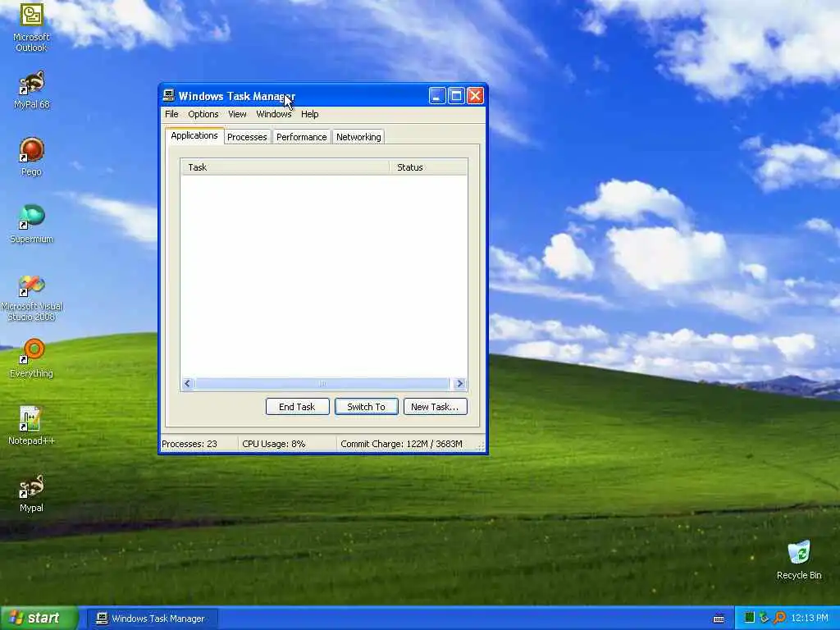Click the Everything magnifier tray icon
Image resolution: width=840 pixels, height=630 pixels.
(779, 618)
